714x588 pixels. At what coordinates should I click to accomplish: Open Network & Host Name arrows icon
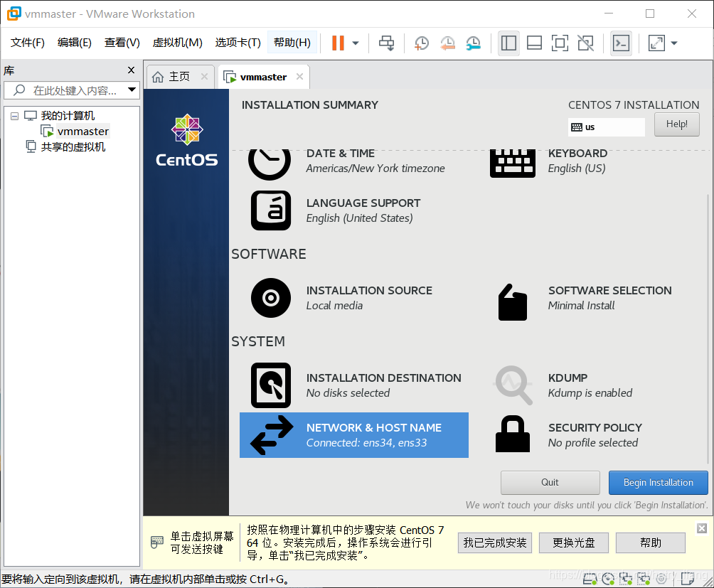(x=272, y=435)
